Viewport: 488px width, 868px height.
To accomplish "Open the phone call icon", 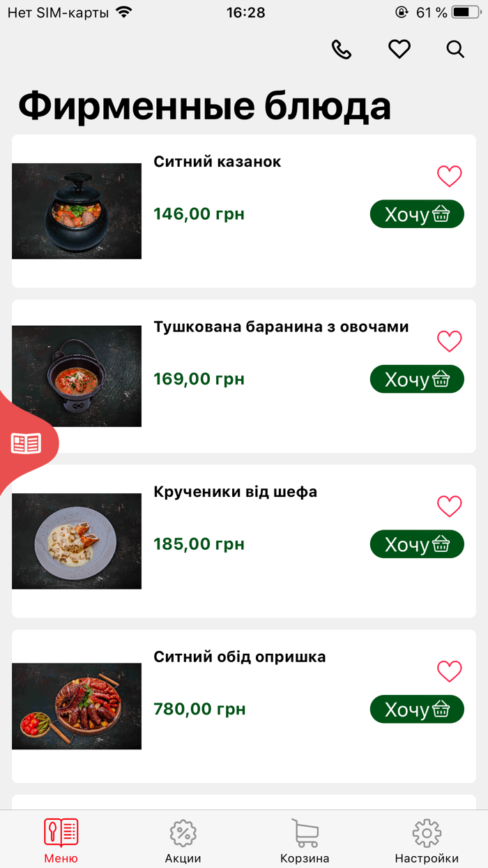I will pyautogui.click(x=341, y=50).
